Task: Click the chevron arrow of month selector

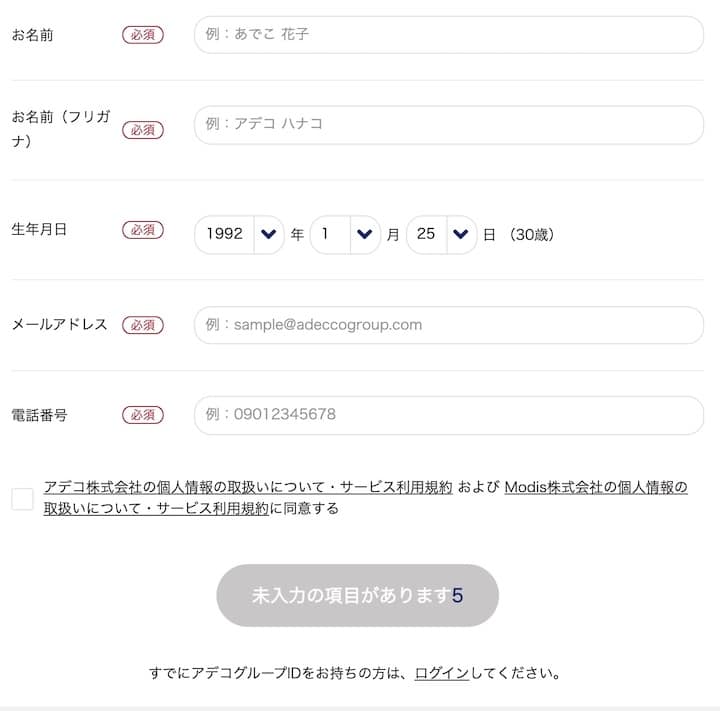Action: click(x=364, y=234)
